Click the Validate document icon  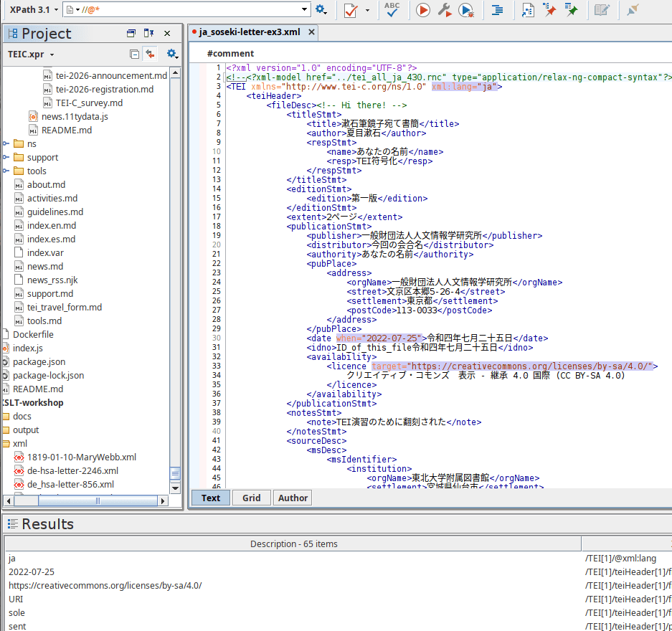pos(351,10)
